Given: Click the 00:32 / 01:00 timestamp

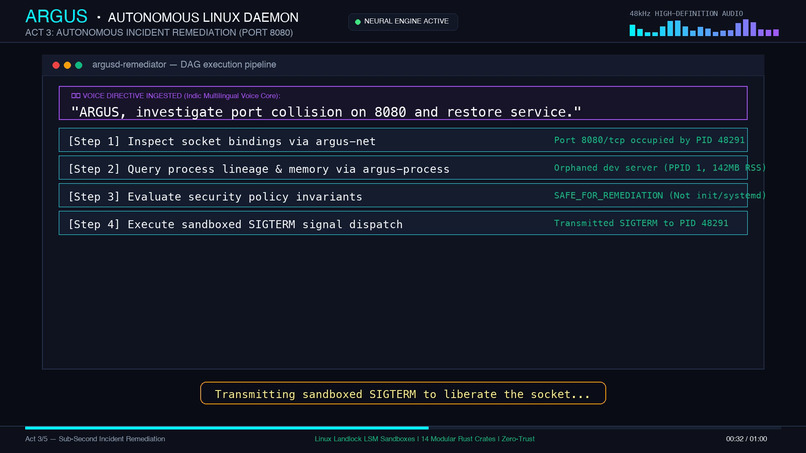Looking at the screenshot, I should pos(746,439).
